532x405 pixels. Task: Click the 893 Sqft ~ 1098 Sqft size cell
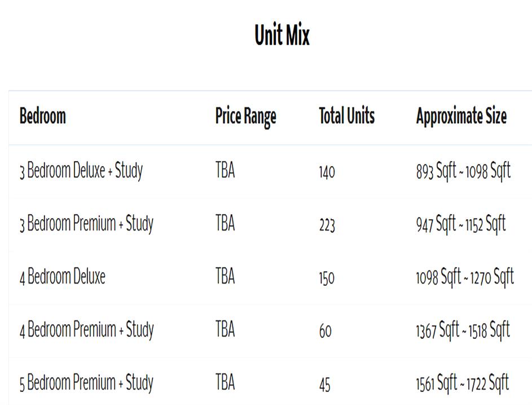point(463,171)
